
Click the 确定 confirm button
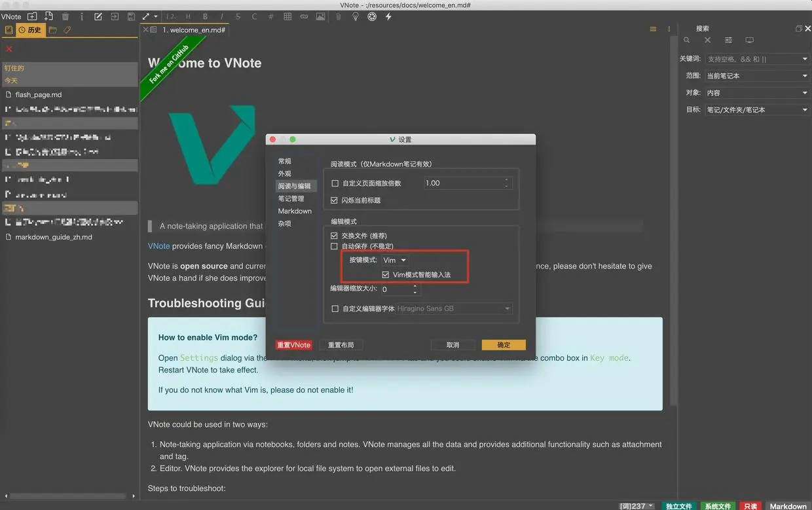click(x=504, y=345)
